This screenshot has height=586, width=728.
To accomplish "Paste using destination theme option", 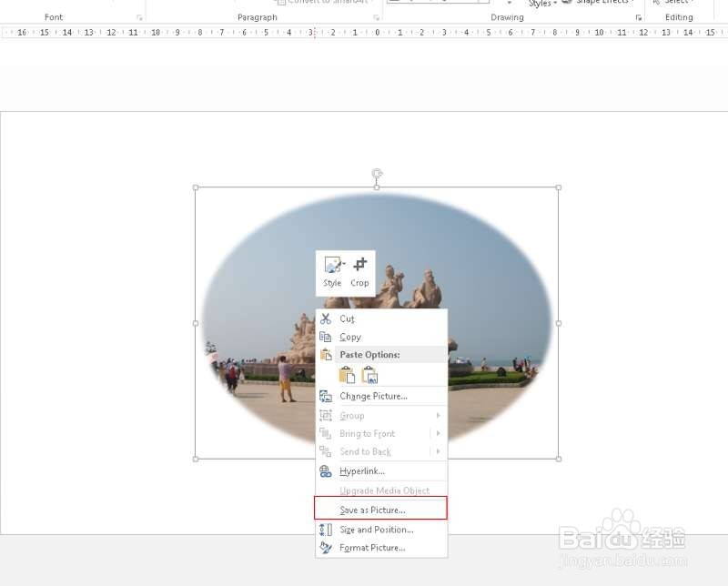I will tap(347, 375).
